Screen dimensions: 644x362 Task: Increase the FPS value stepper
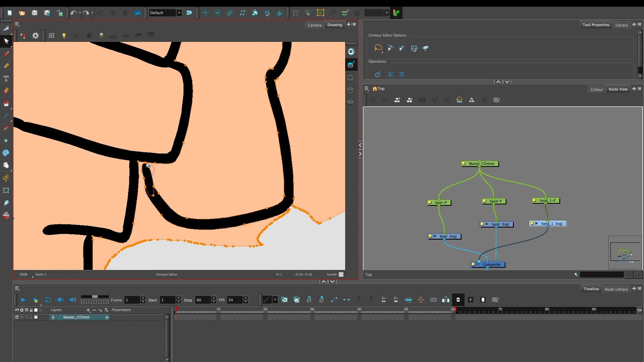pos(246,298)
